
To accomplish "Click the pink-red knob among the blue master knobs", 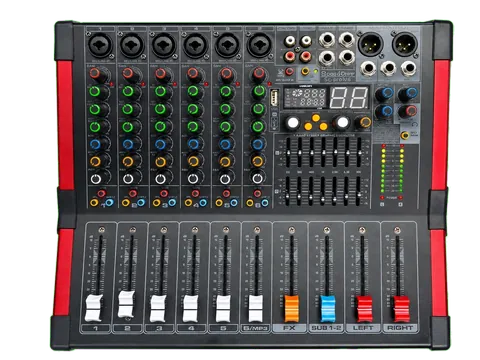I will point(410,111).
